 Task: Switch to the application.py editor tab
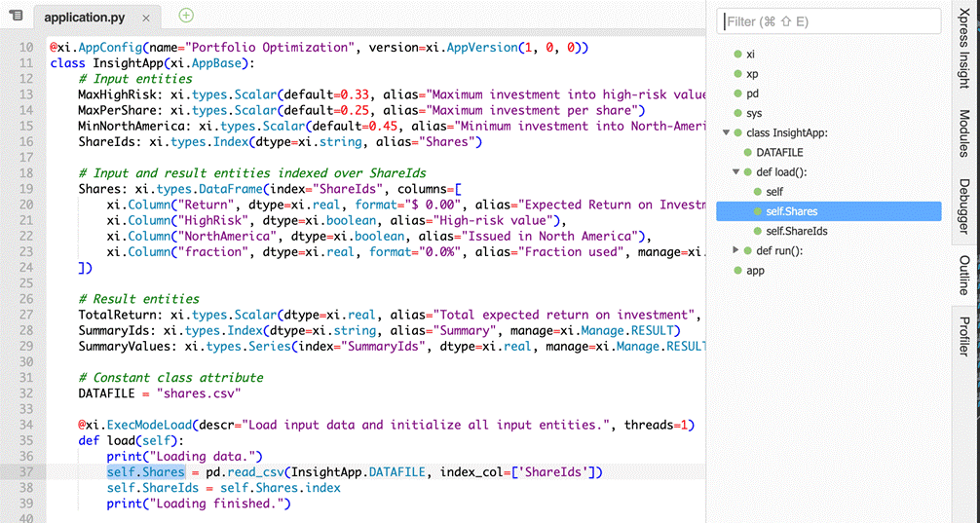click(x=84, y=18)
